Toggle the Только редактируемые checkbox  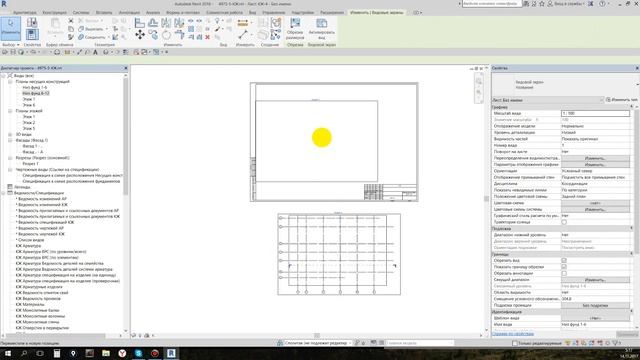click(x=515, y=343)
